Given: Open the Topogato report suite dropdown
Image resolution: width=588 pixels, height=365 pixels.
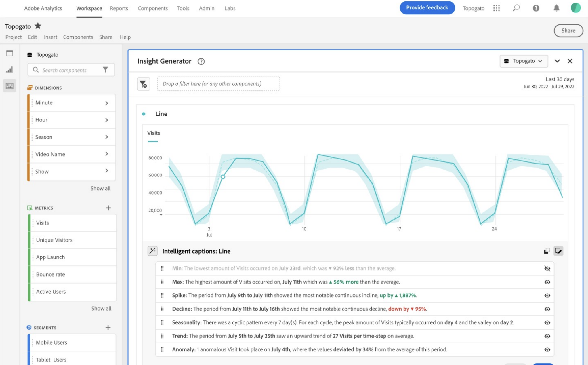Looking at the screenshot, I should click(x=524, y=61).
